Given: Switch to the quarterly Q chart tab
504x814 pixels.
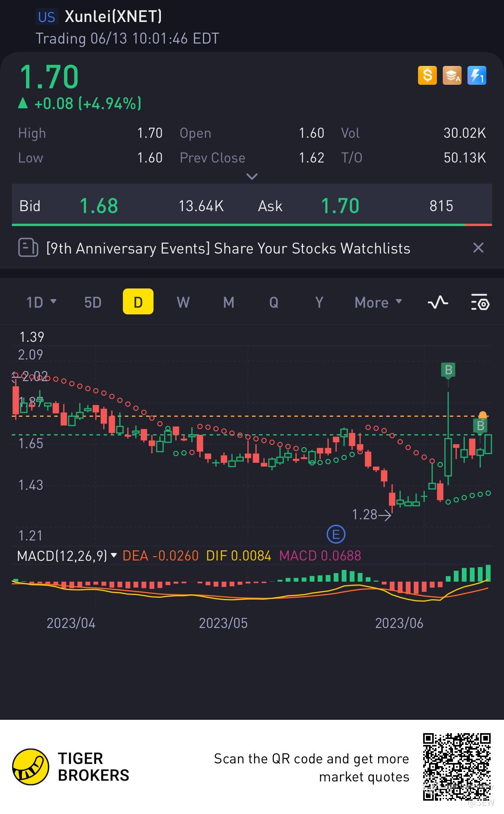Looking at the screenshot, I should pos(274,302).
